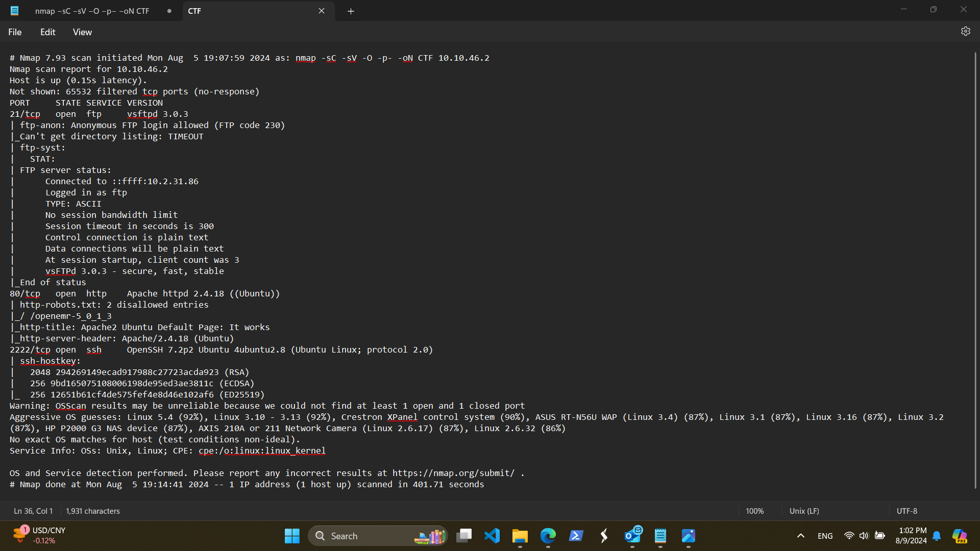
Task: Click the '2222/tcp open ssh' line
Action: (x=221, y=349)
